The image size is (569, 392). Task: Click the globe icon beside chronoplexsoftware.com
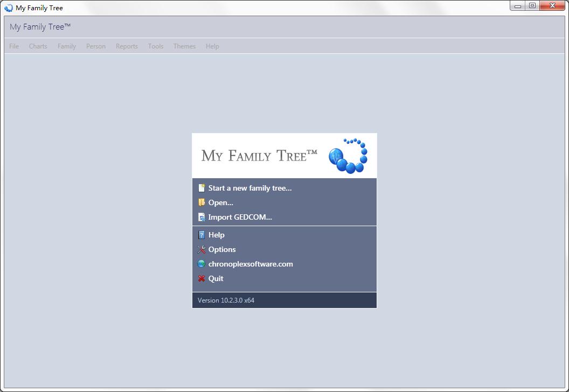[202, 264]
